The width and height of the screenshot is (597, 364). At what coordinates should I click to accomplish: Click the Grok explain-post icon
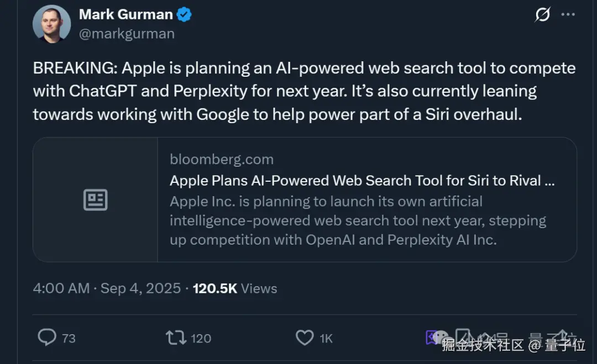(542, 15)
